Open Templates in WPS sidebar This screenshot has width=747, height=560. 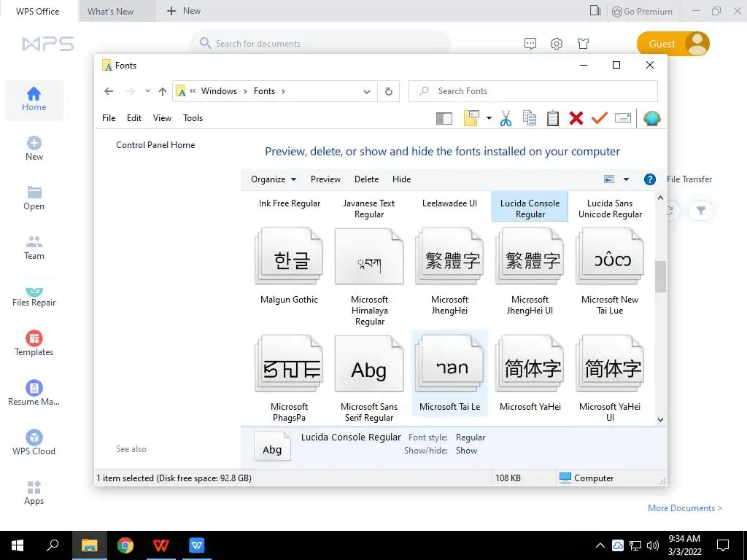coord(34,343)
